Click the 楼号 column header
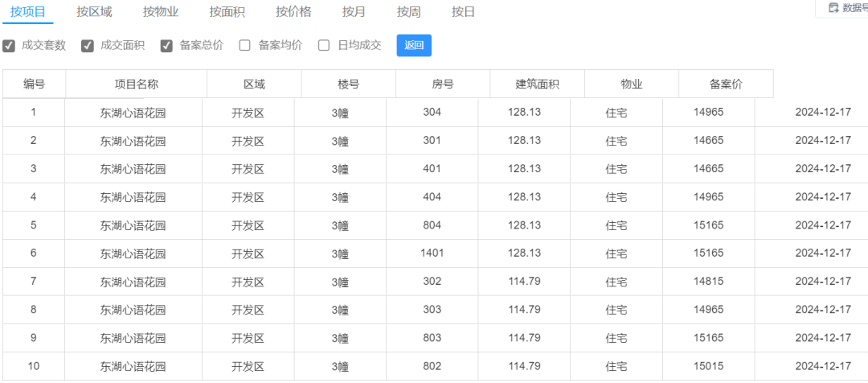The height and width of the screenshot is (383, 868). (x=349, y=84)
